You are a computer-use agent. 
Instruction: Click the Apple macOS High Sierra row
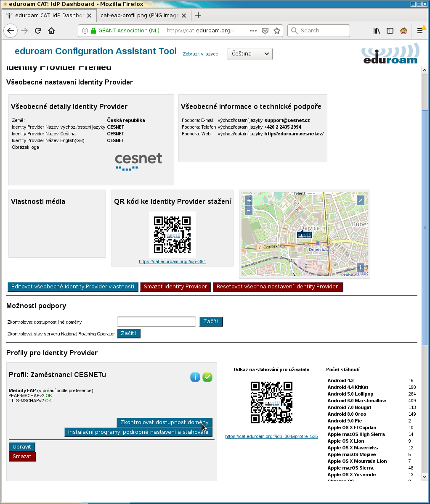[372, 434]
